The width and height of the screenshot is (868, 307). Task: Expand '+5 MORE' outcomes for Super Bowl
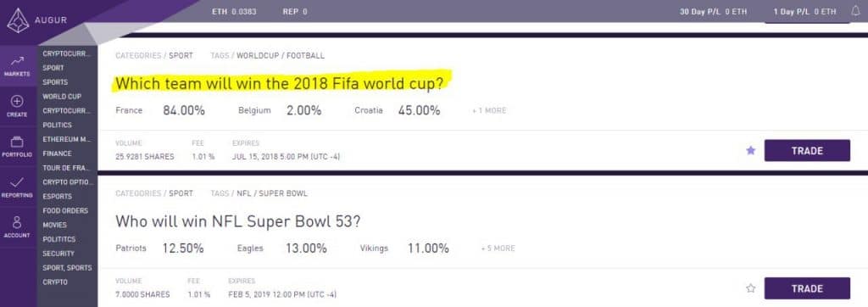pyautogui.click(x=498, y=248)
